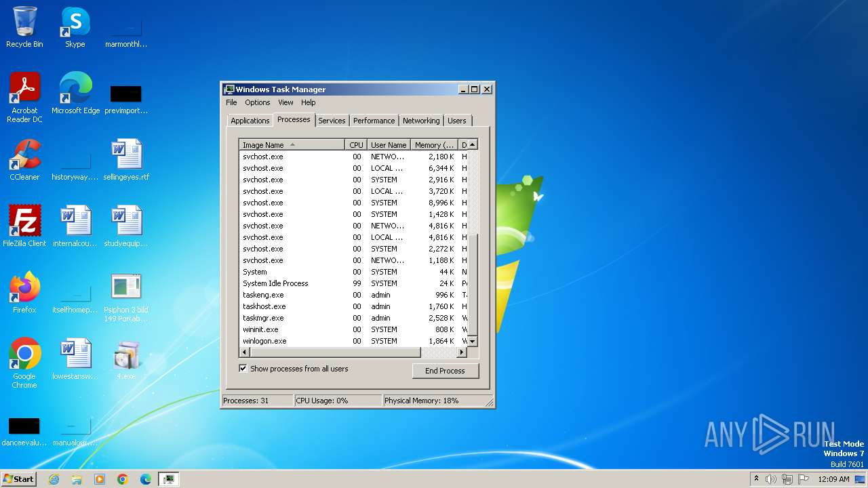This screenshot has width=868, height=488.
Task: Select svchost.exe row using 1,428 K
Action: point(353,214)
